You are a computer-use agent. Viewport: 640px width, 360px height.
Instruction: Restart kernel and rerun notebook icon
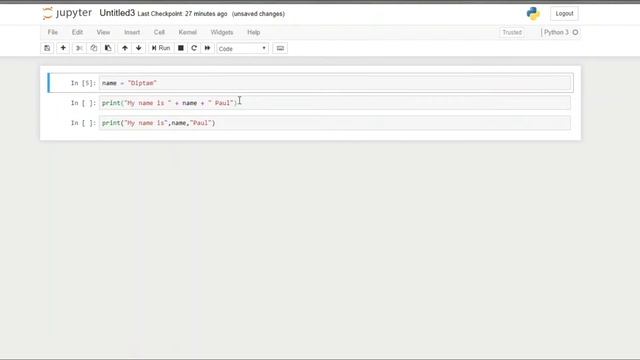pyautogui.click(x=207, y=48)
